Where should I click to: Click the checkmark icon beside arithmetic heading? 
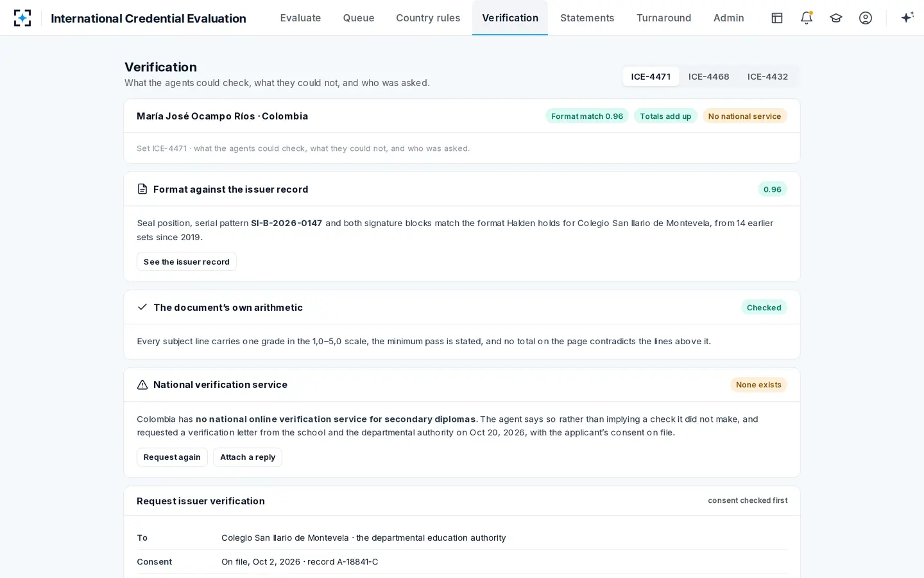coord(142,307)
